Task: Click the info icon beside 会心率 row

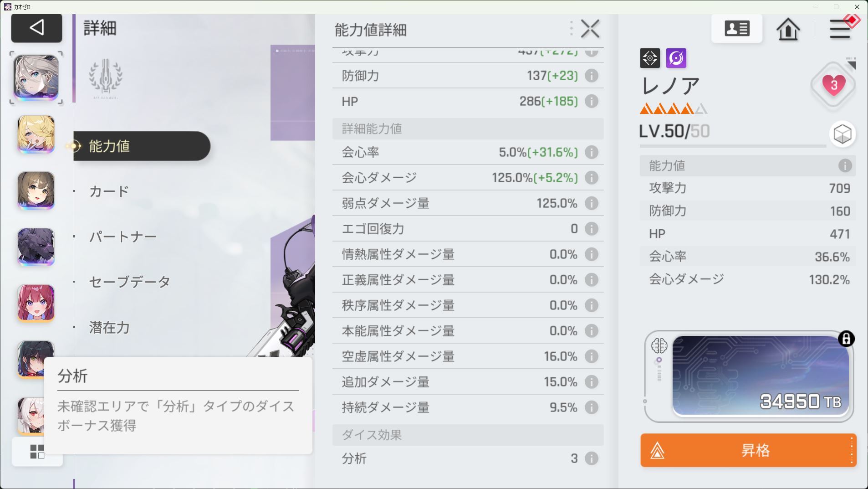Action: [591, 152]
